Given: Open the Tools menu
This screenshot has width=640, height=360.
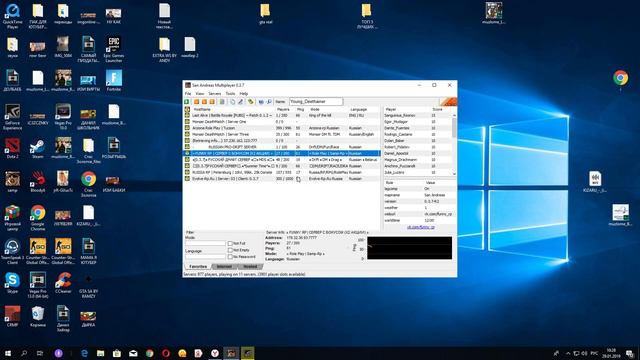Looking at the screenshot, I should 230,94.
